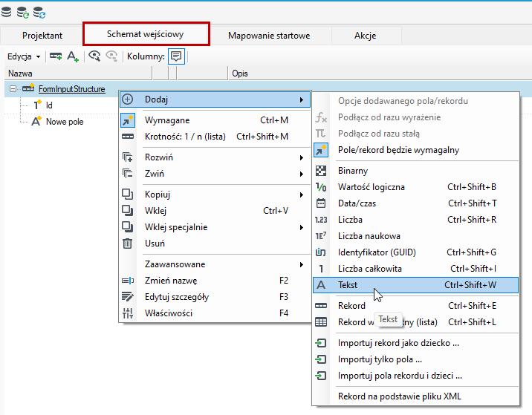Collapse the FormInputStructure tree node
The height and width of the screenshot is (415, 532).
coord(13,89)
